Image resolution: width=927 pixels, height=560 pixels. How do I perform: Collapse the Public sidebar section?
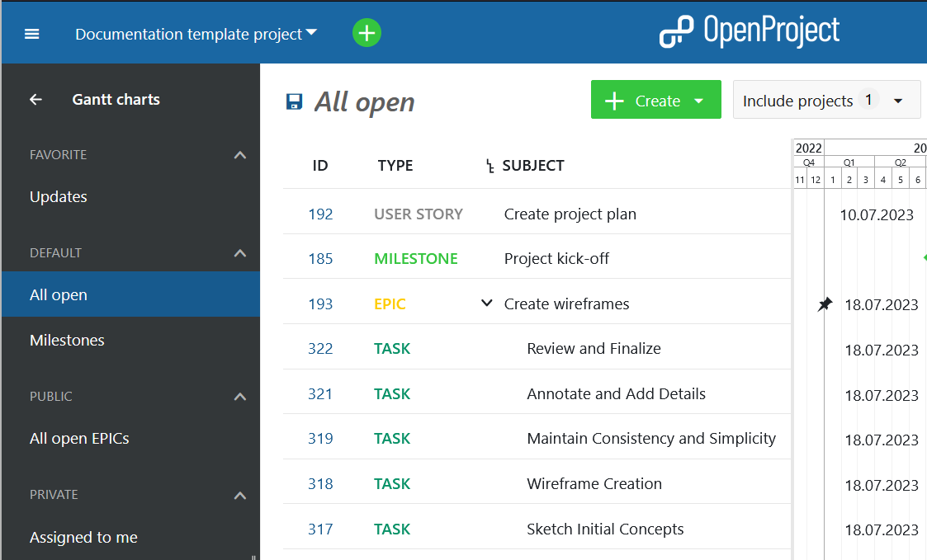coord(240,397)
